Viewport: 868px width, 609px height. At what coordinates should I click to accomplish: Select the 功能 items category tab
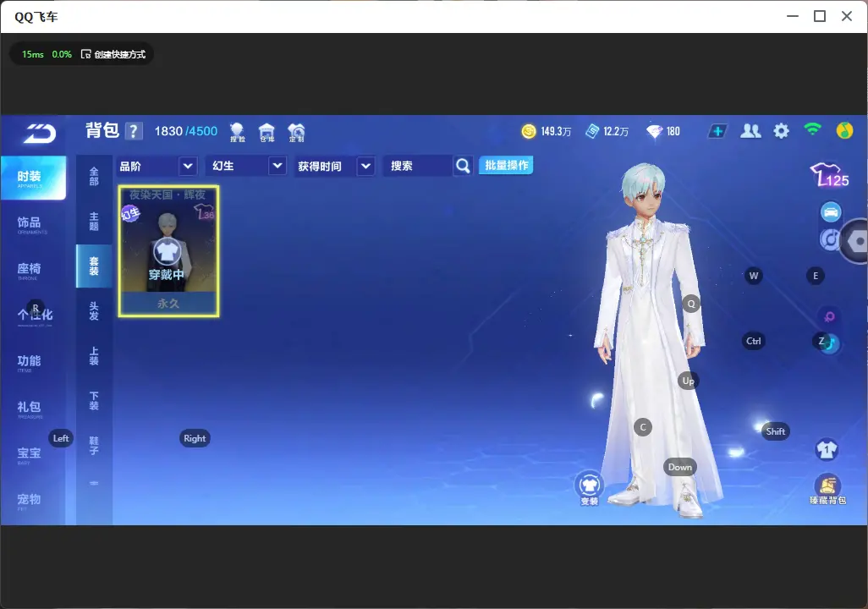[x=29, y=361]
